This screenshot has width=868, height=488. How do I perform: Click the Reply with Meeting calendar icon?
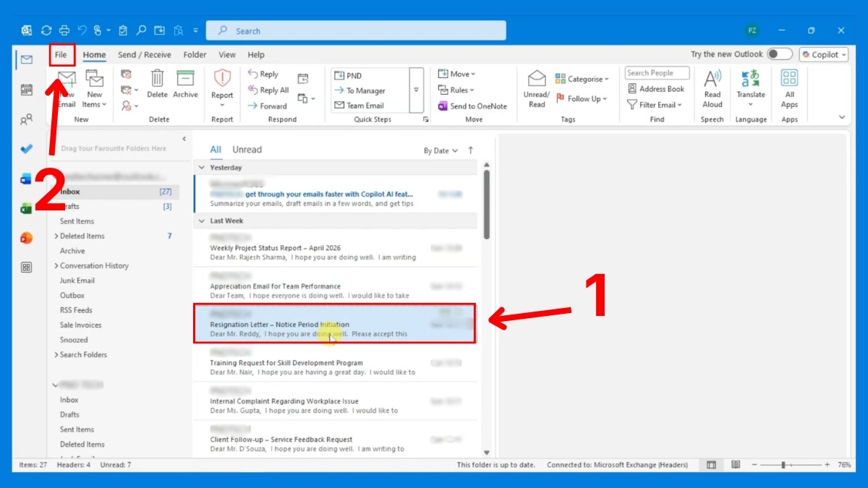[x=303, y=78]
